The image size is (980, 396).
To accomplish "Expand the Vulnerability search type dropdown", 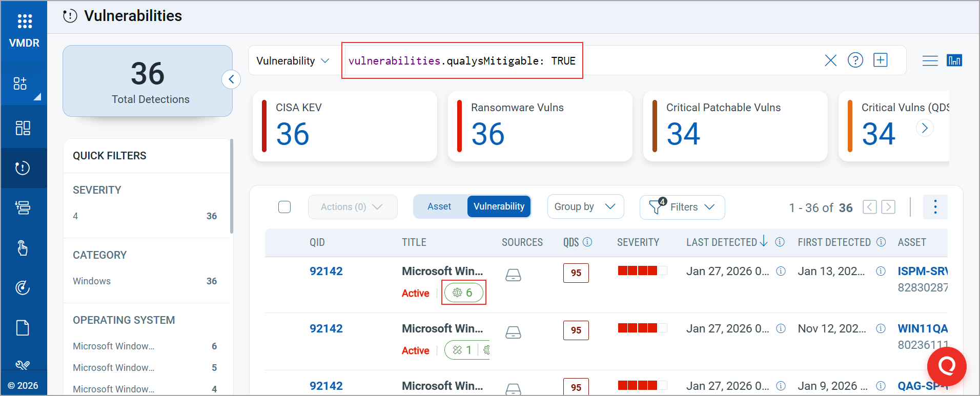I will [x=293, y=61].
